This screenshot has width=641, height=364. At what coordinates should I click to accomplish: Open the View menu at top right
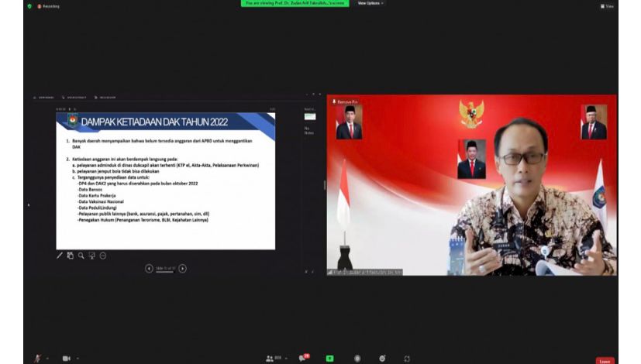coord(607,5)
